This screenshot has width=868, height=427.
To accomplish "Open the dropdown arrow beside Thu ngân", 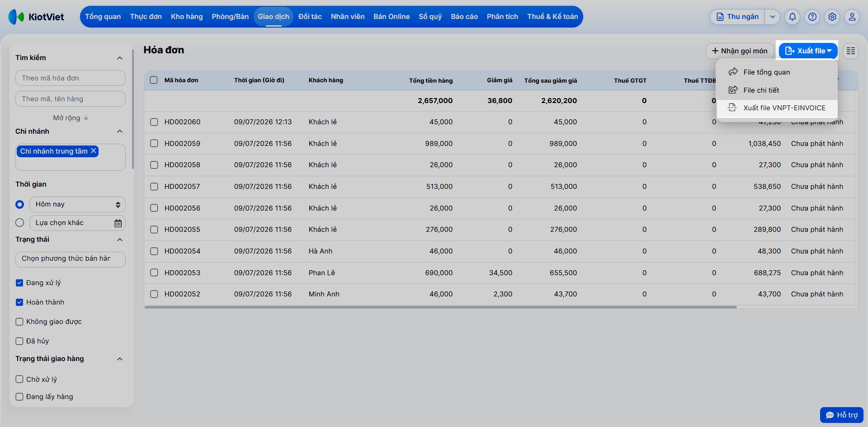I will click(x=773, y=17).
